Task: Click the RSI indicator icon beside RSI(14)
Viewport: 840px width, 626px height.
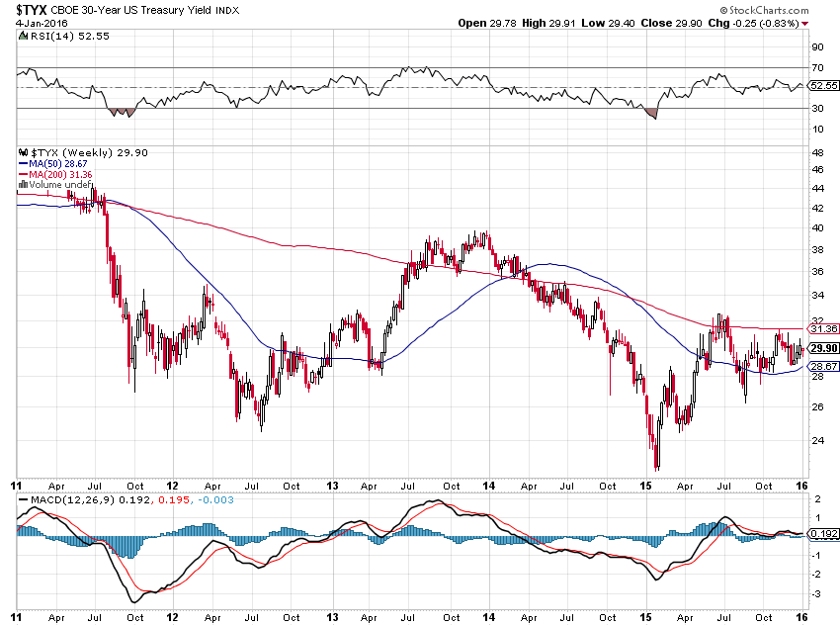Action: [22, 35]
